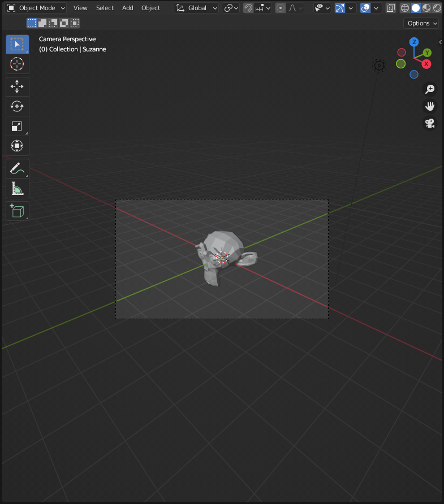The image size is (444, 504).
Task: Set selection mode to Invert
Action: pos(64,23)
